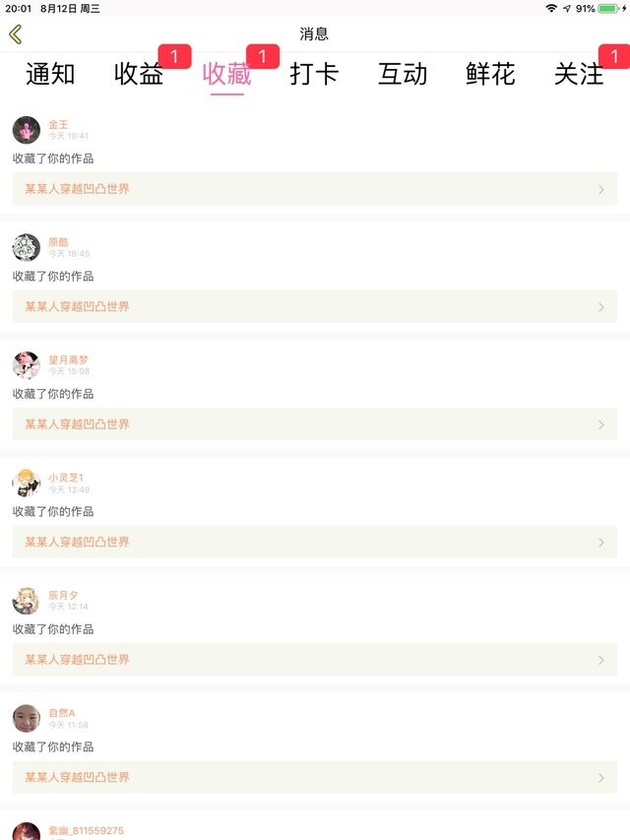Tap the yellow back arrow icon
The image size is (630, 840).
coord(16,34)
